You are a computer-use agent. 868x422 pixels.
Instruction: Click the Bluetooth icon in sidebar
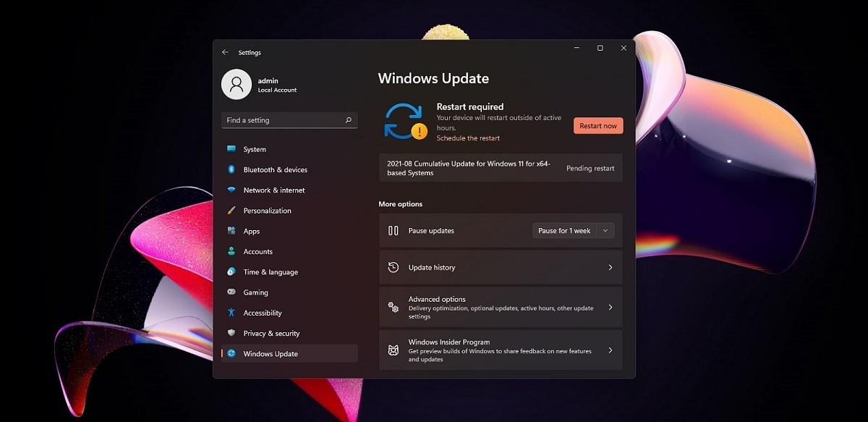(231, 169)
